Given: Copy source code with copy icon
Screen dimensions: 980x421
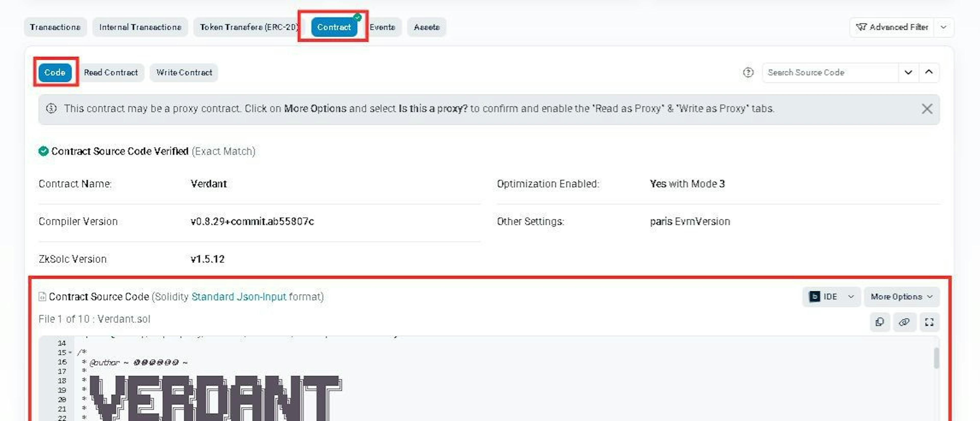Looking at the screenshot, I should [879, 322].
